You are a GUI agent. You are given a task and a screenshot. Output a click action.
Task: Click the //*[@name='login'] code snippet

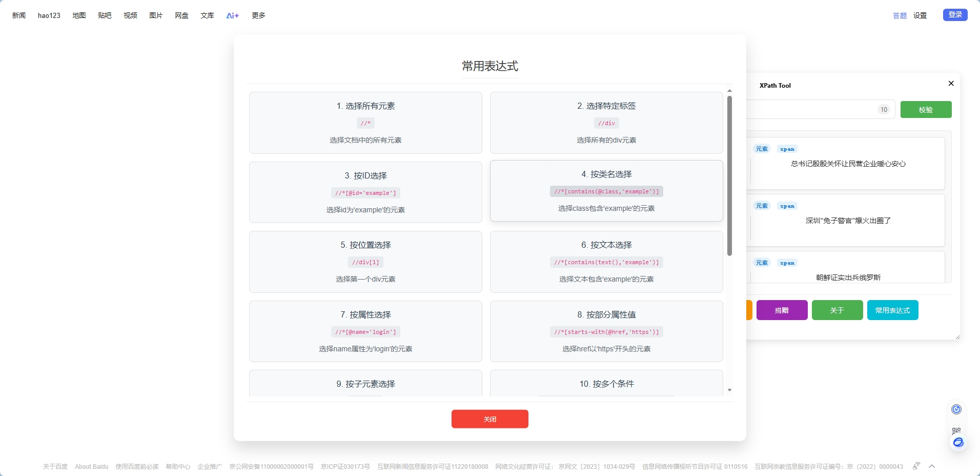365,332
